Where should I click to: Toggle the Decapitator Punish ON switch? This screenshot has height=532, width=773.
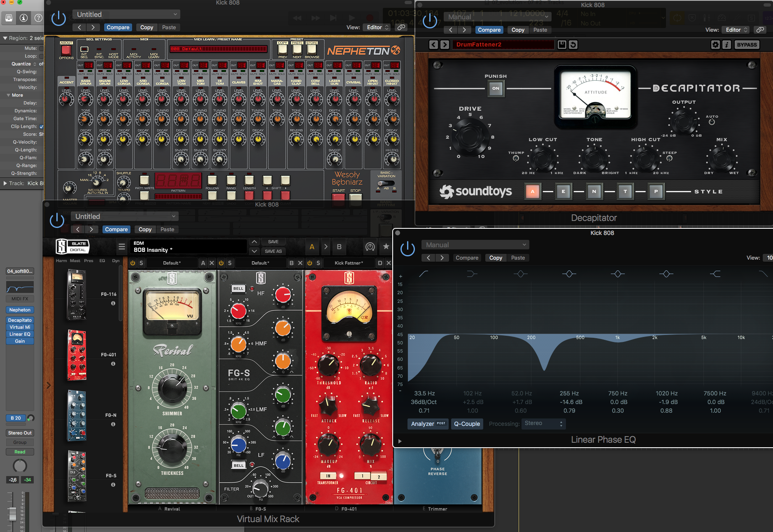[x=496, y=88]
